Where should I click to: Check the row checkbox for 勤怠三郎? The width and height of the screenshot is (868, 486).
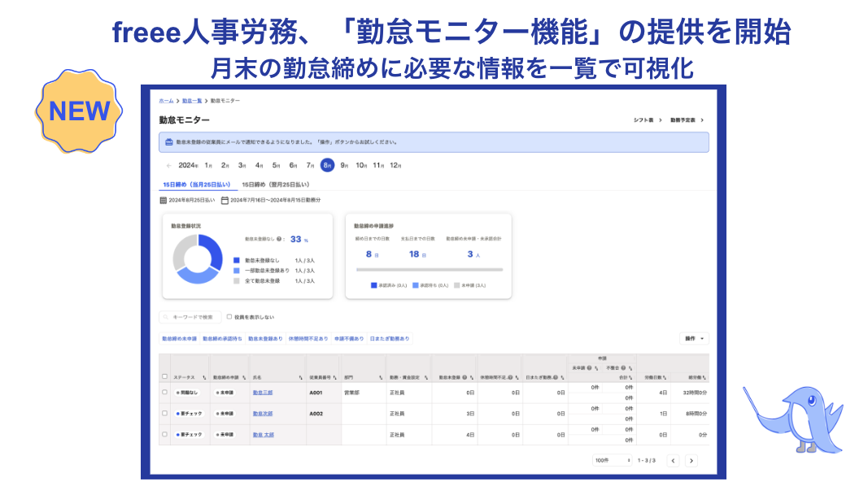165,392
